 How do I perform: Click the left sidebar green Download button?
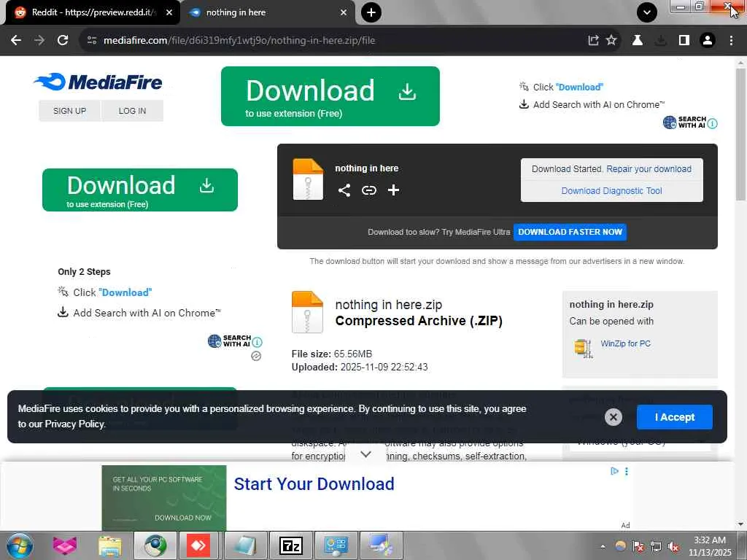(139, 190)
